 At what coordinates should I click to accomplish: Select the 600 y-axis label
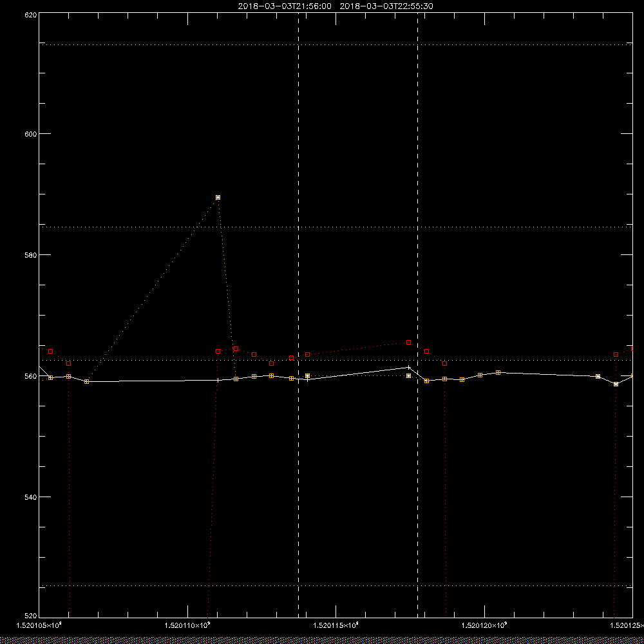click(x=31, y=134)
